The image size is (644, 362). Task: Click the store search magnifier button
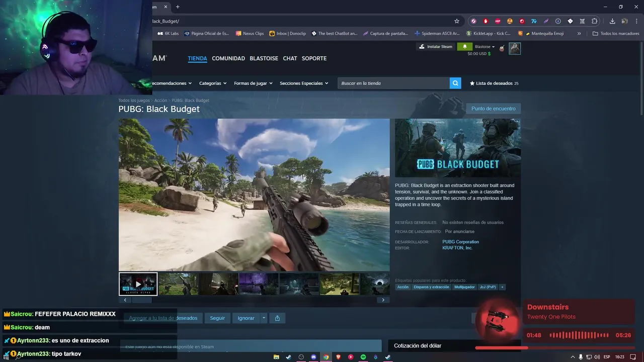[x=455, y=83]
